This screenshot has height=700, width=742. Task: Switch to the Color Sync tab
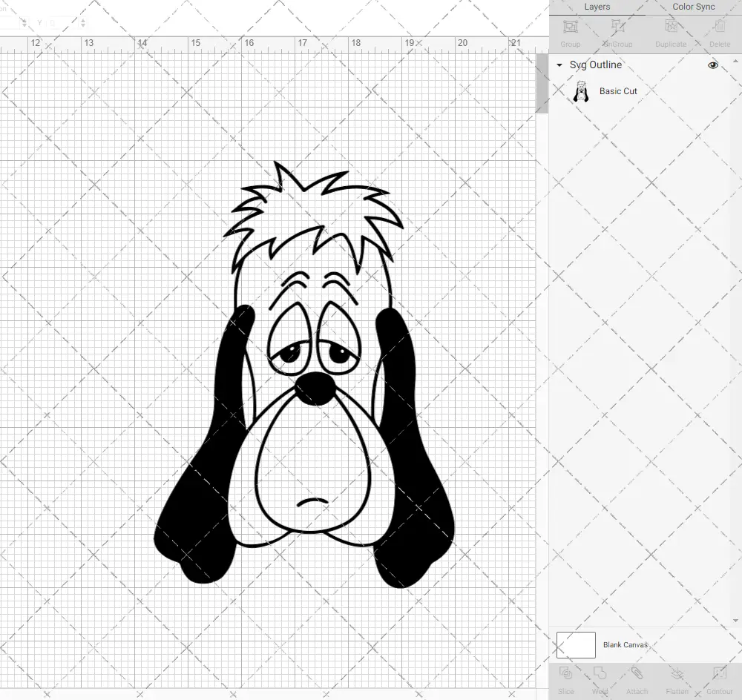tap(693, 7)
